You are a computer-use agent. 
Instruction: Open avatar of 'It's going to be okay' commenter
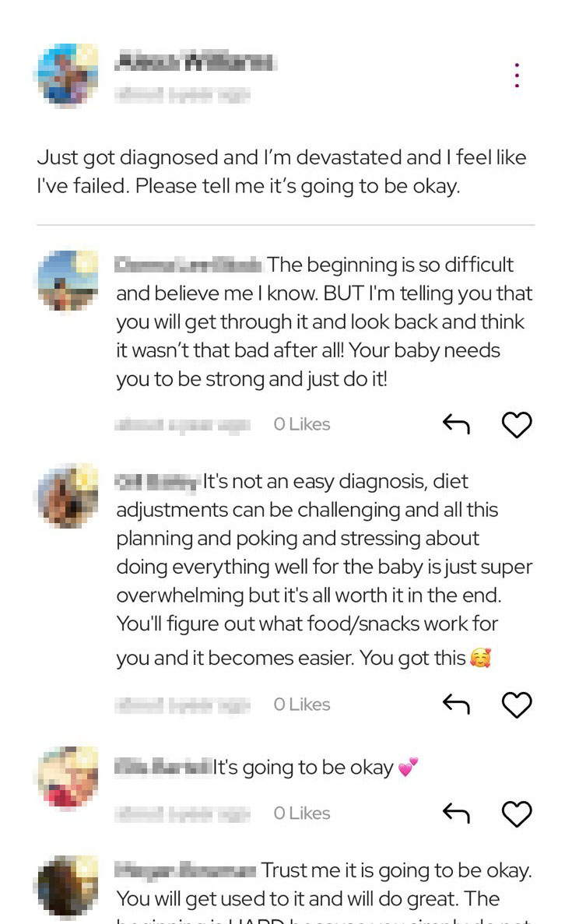pos(68,777)
